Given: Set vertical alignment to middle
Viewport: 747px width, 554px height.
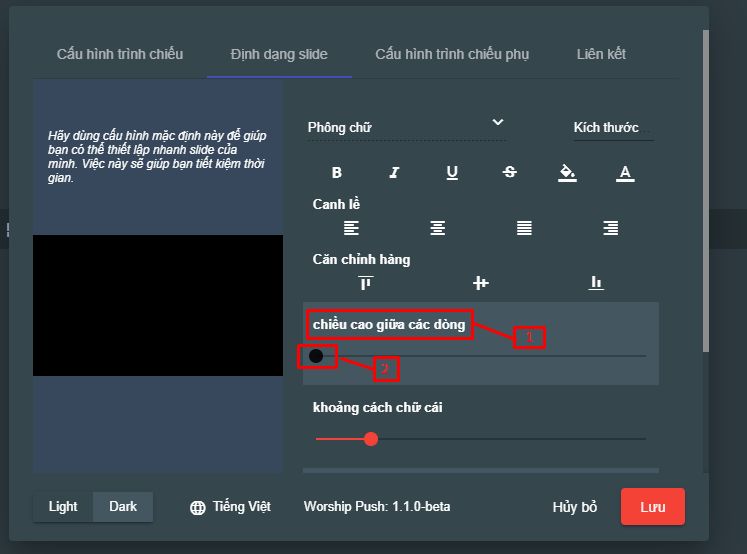Looking at the screenshot, I should point(481,283).
